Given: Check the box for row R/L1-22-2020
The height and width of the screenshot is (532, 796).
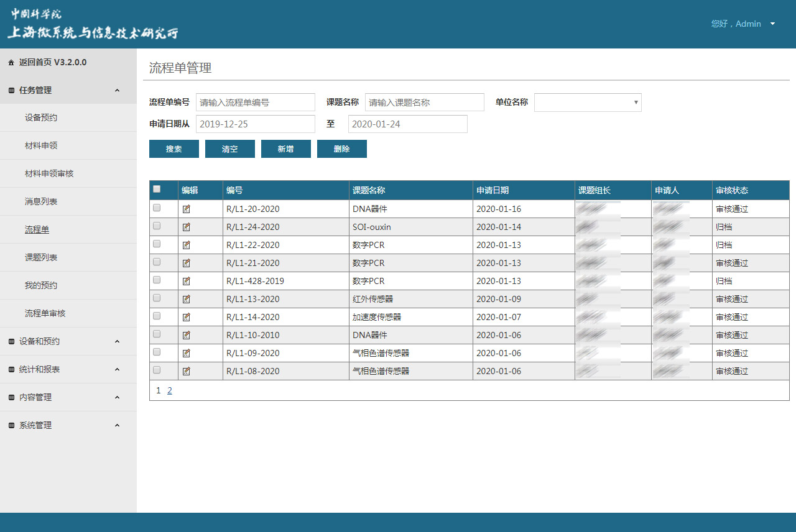Looking at the screenshot, I should coord(157,244).
